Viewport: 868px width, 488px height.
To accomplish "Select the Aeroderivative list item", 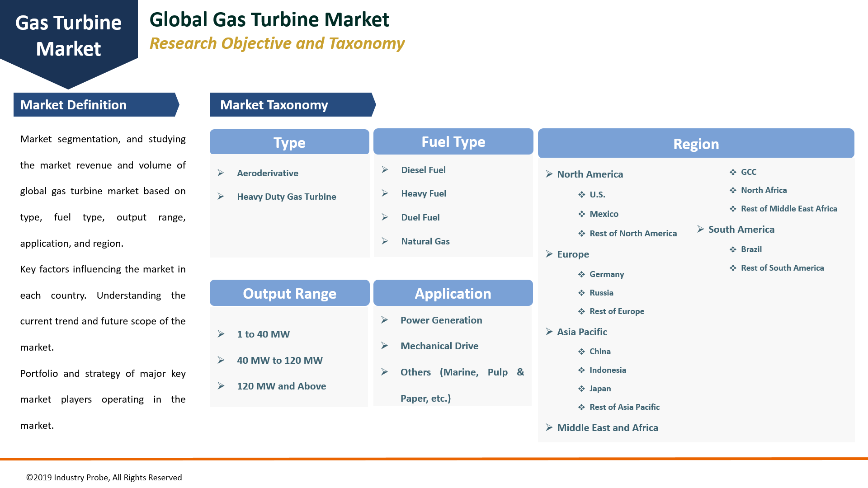I will [268, 173].
